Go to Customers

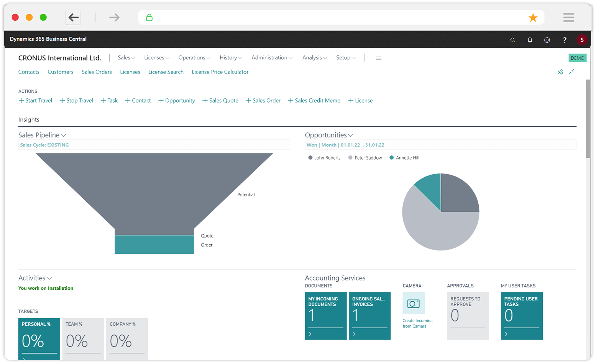coord(61,72)
